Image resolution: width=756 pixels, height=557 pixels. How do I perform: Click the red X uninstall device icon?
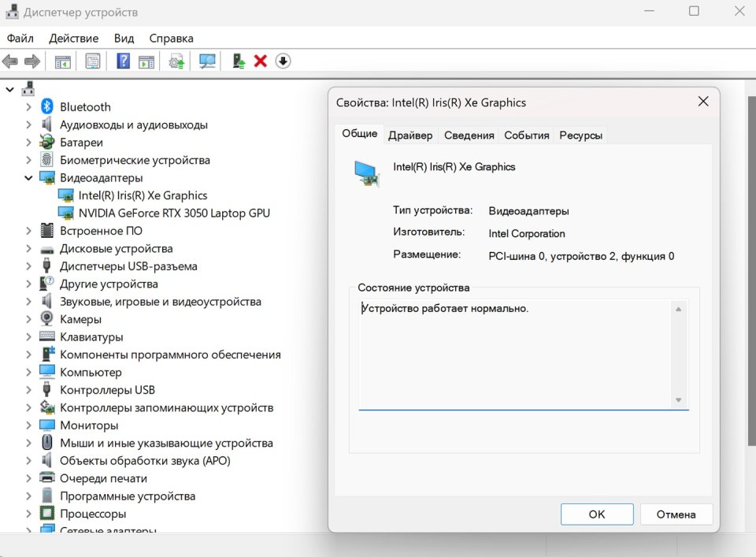[x=261, y=61]
